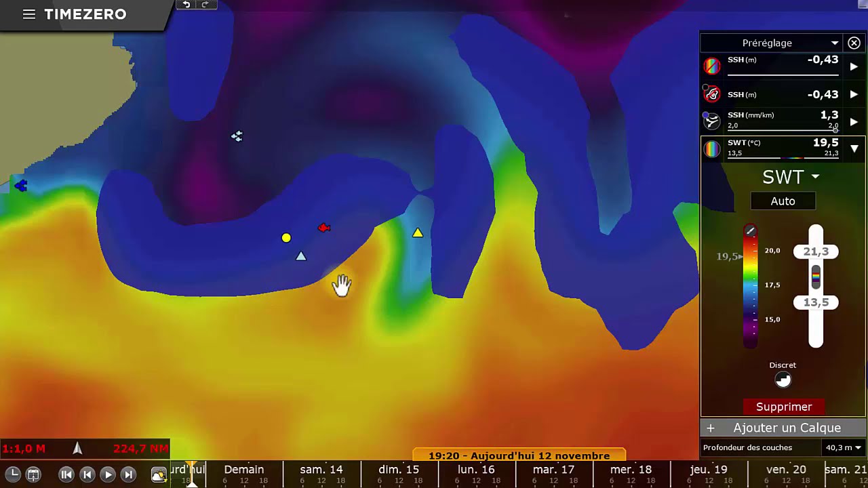Click the SSH (mm/km) opacity slider knob
This screenshot has height=488, width=868.
pyautogui.click(x=835, y=129)
